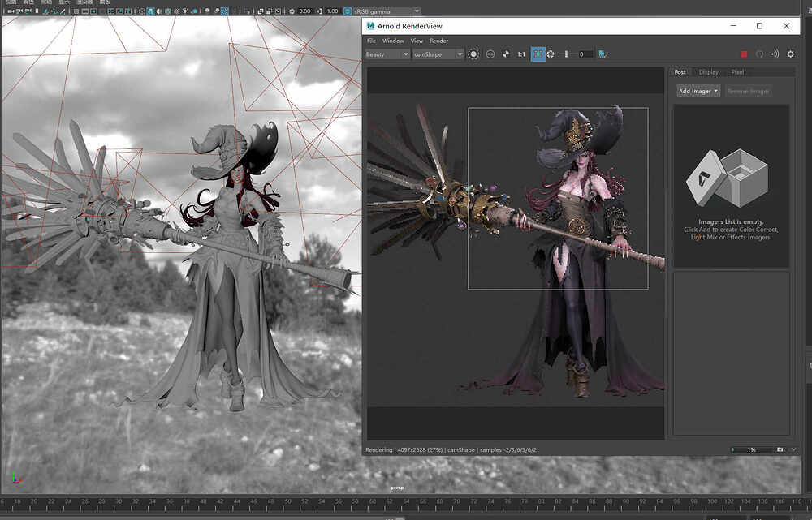Open the View menu in Arnold RenderView
The image size is (812, 520).
417,41
